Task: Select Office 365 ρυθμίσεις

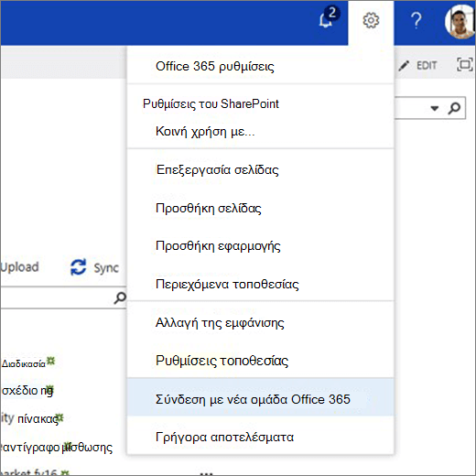Action: [215, 66]
